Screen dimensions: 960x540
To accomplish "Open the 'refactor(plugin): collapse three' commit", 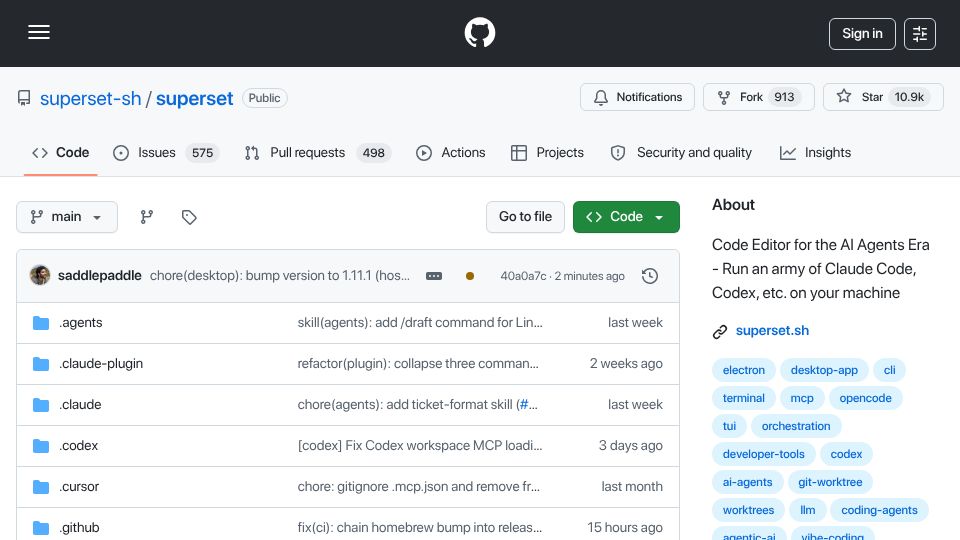I will 418,364.
